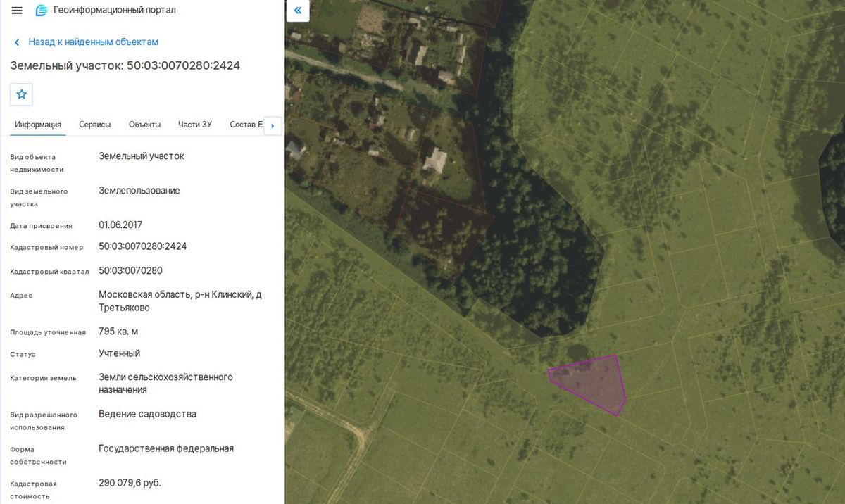The width and height of the screenshot is (845, 504).
Task: Click the Геоинформационный портал title
Action: click(115, 11)
